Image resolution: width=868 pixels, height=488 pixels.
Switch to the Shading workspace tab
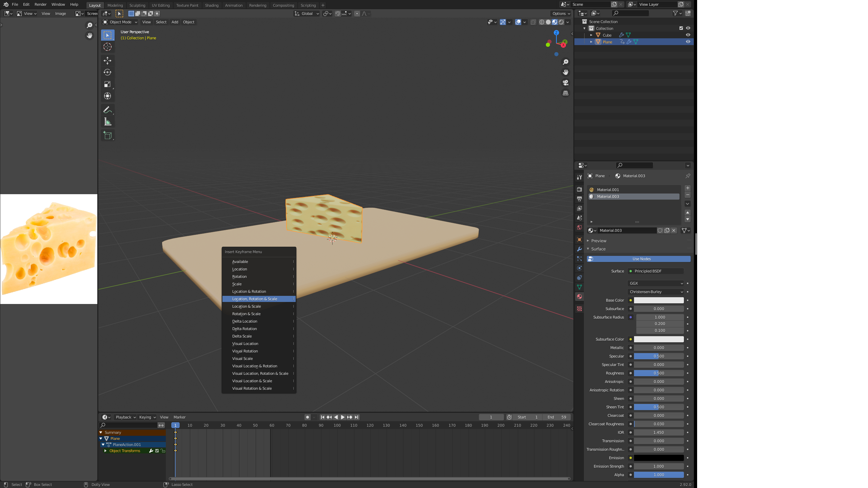click(x=212, y=5)
